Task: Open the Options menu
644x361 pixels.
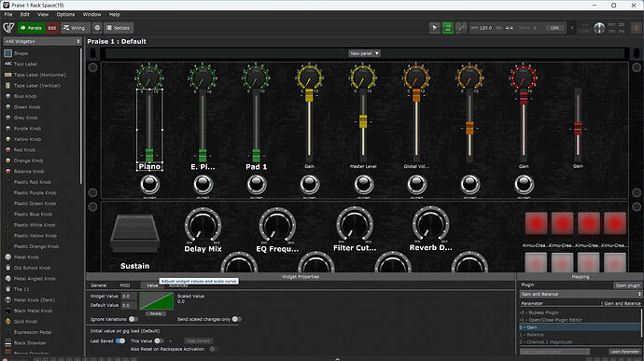Action: coord(65,14)
